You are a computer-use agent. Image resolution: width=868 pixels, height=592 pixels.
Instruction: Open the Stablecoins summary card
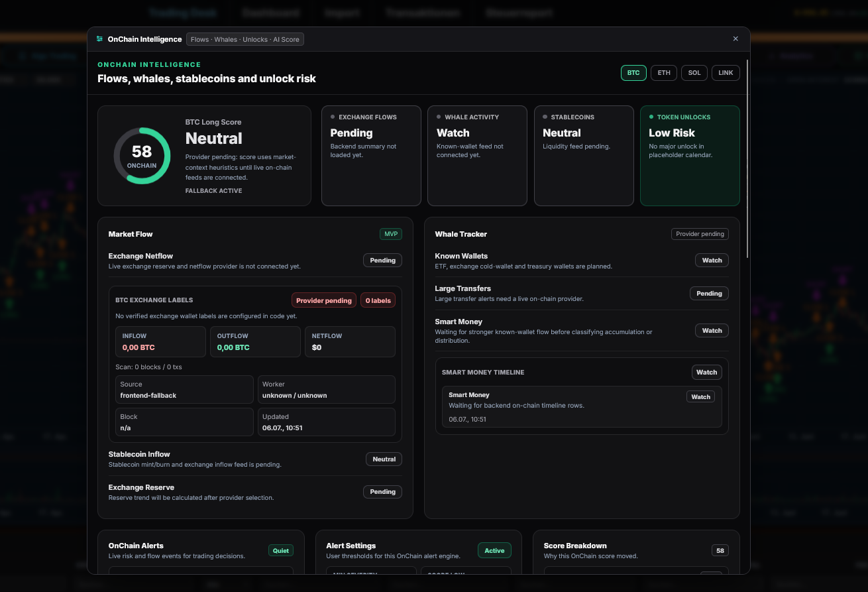coord(584,156)
